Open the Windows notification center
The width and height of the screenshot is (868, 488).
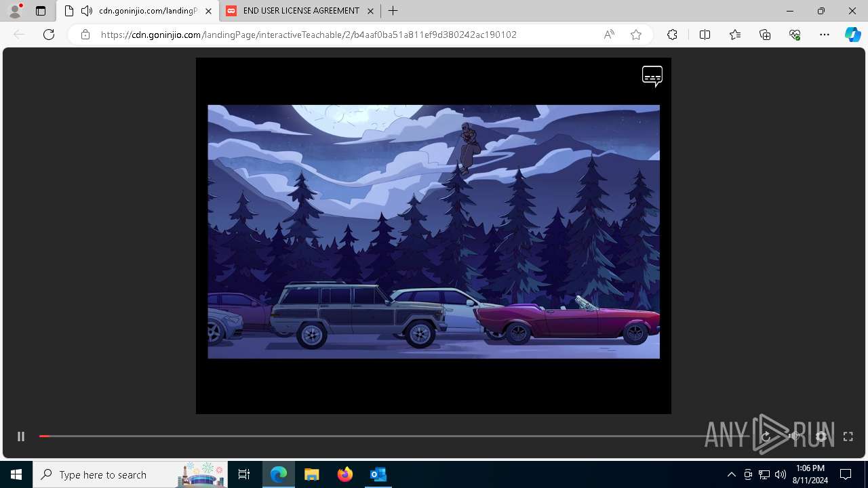tap(846, 474)
